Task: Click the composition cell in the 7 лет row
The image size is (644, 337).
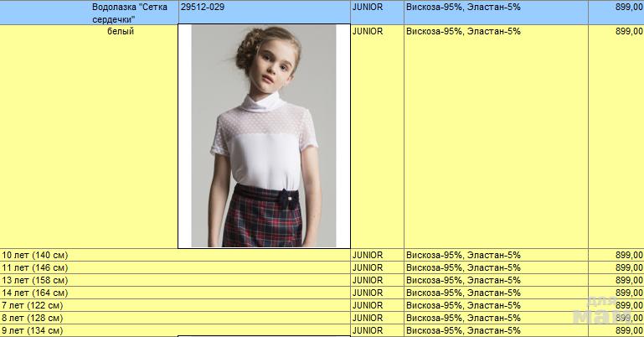Action: 462,305
